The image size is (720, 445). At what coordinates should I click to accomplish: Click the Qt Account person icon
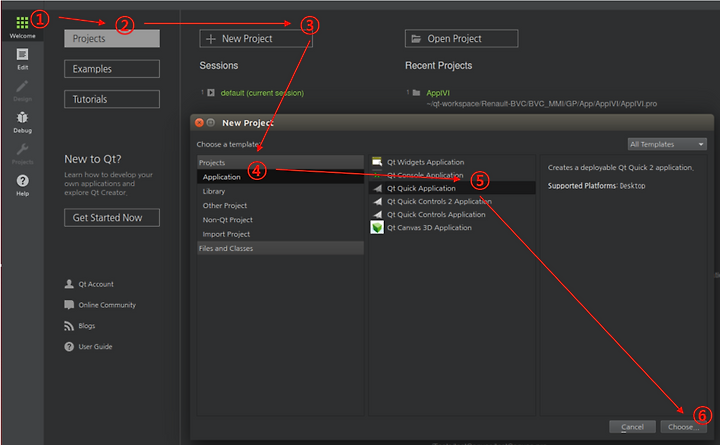69,284
